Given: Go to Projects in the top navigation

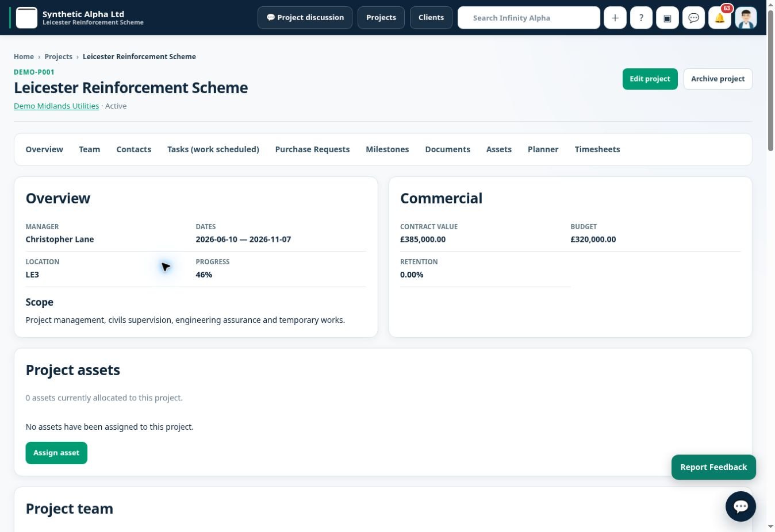Looking at the screenshot, I should point(381,18).
